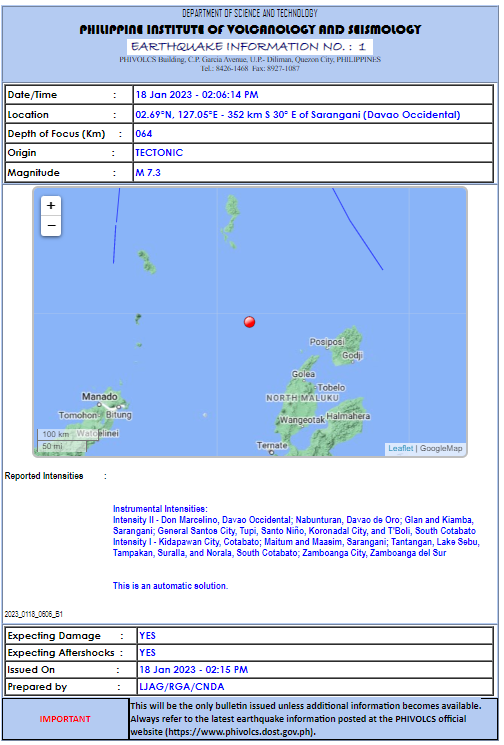The image size is (504, 745).
Task: Click the Location row label
Action: point(28,115)
